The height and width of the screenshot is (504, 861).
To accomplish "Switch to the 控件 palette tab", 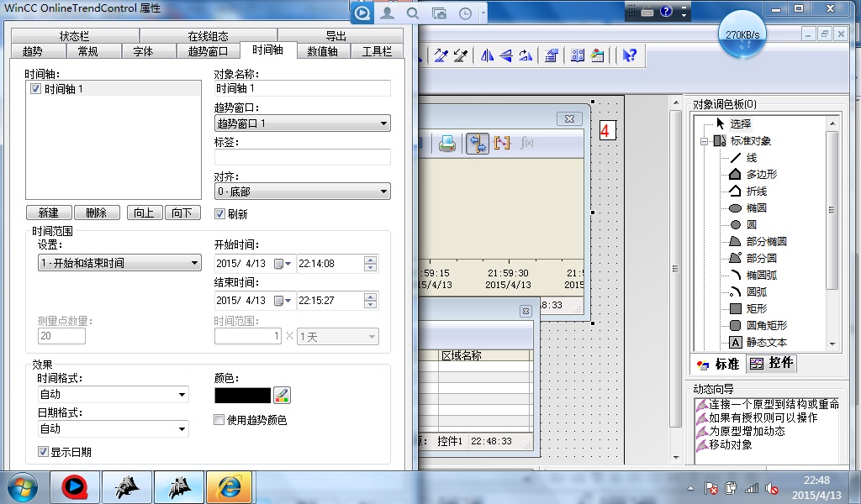I will [x=771, y=363].
